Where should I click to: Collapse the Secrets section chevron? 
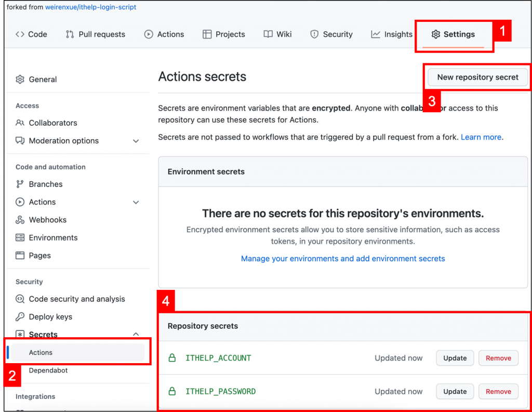point(136,334)
